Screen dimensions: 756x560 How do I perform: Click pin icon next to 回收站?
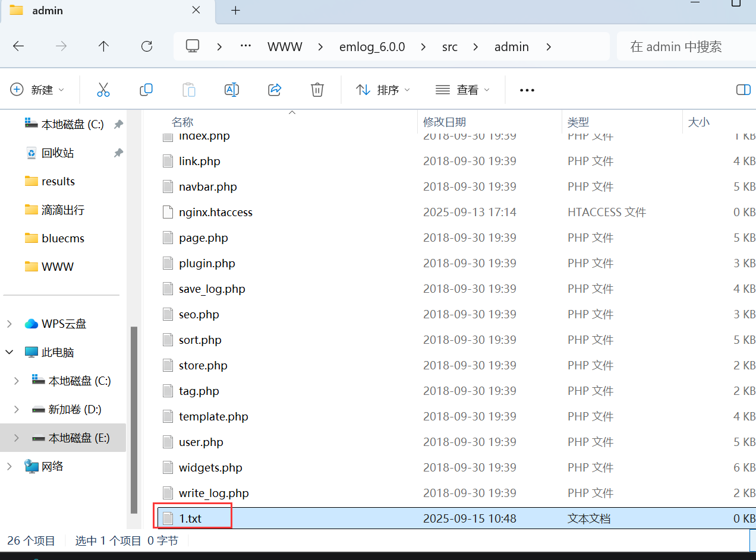click(118, 153)
